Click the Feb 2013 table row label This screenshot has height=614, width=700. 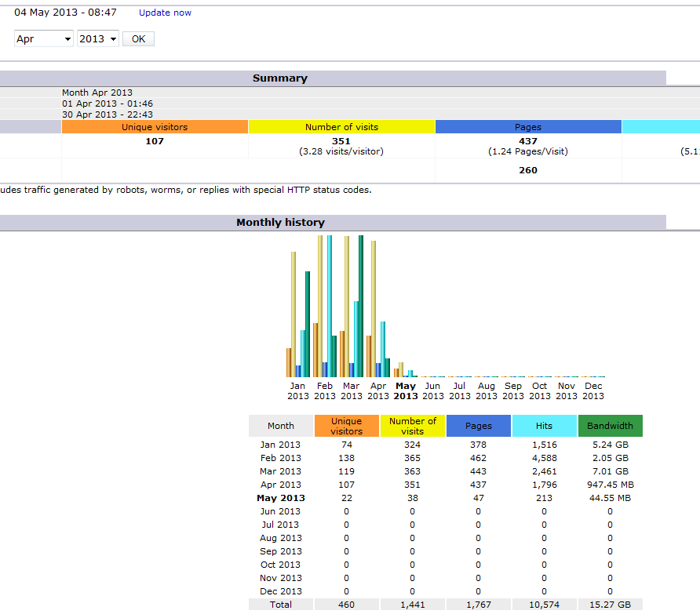point(280,458)
